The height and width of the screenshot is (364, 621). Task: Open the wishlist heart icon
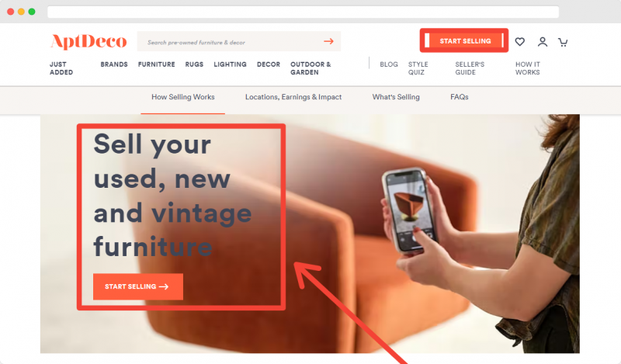coord(519,42)
